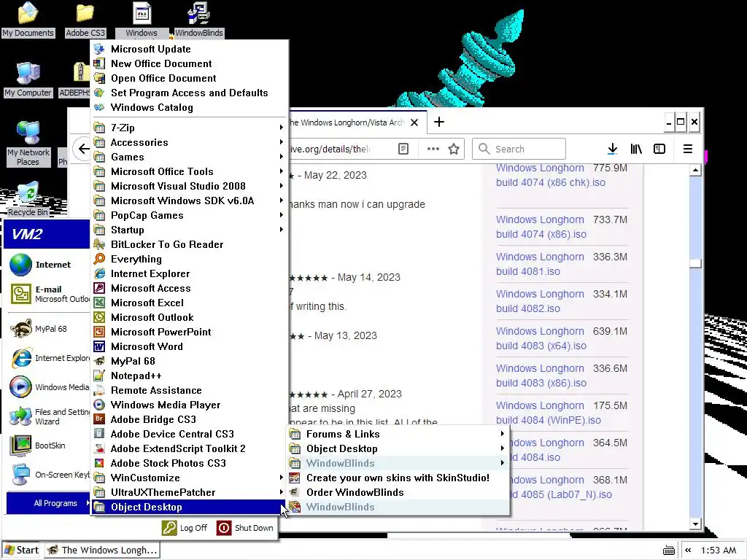This screenshot has height=560, width=747.
Task: Open Internet pinned item in Start menu
Action: point(47,265)
